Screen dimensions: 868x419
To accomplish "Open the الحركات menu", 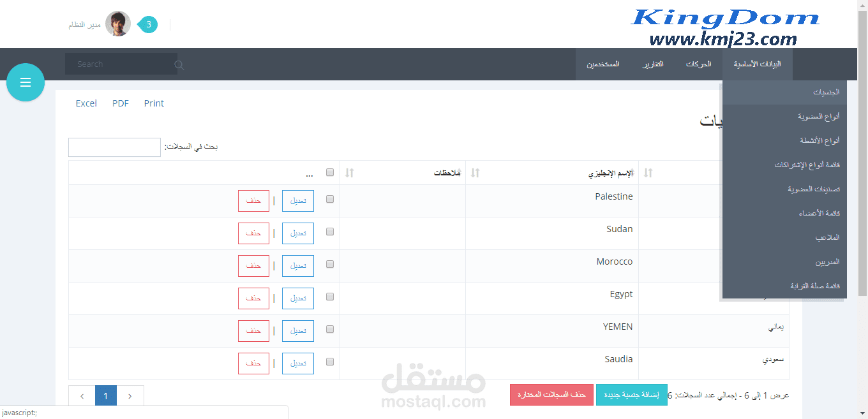I will (x=699, y=64).
